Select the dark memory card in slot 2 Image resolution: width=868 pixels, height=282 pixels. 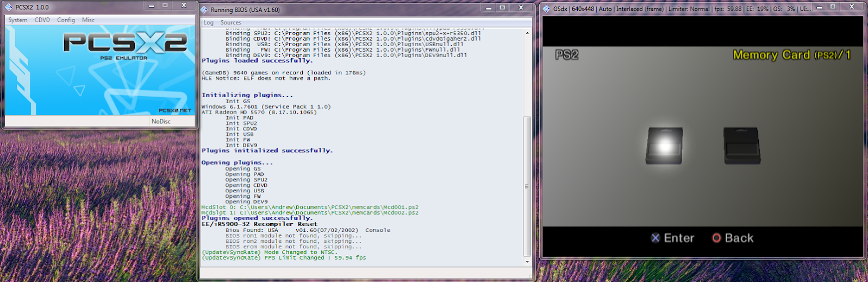[742, 146]
